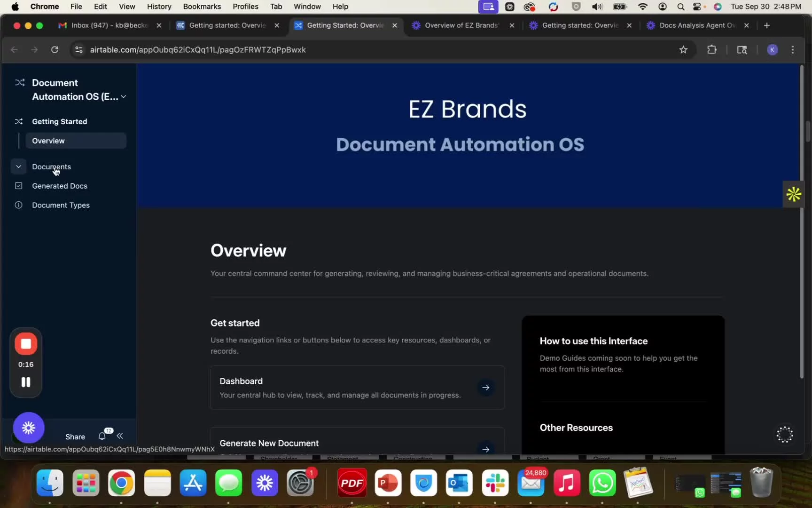Viewport: 812px width, 508px height.
Task: Switch to Docs Analysis Agent tab
Action: click(x=696, y=25)
